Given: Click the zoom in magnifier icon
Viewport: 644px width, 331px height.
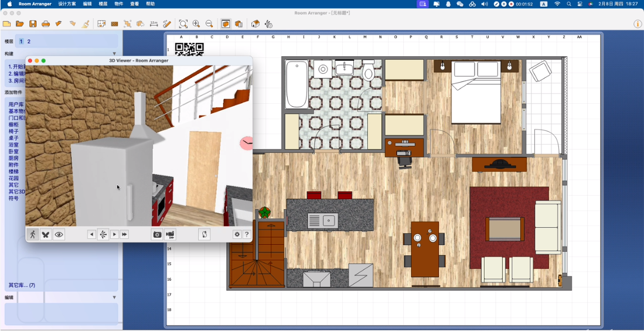Looking at the screenshot, I should click(x=196, y=24).
